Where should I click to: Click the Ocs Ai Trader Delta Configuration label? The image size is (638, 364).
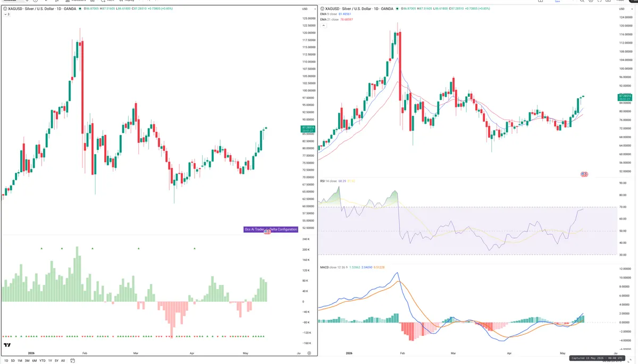coord(270,229)
